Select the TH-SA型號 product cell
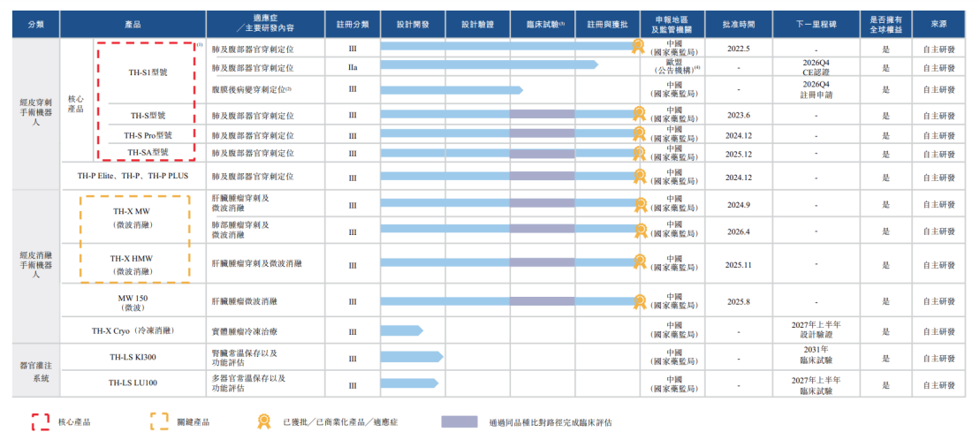Viewport: 980px width, 447px height. point(148,152)
